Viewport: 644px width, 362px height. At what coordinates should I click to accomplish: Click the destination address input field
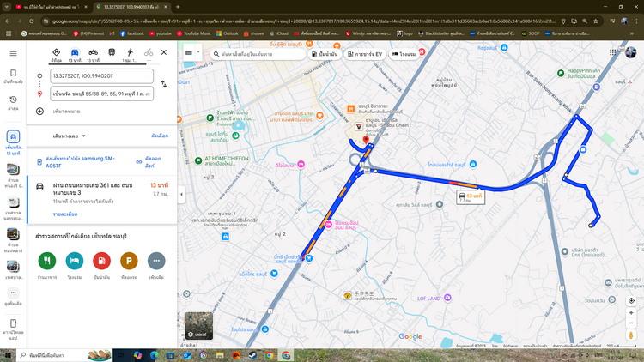coord(102,94)
